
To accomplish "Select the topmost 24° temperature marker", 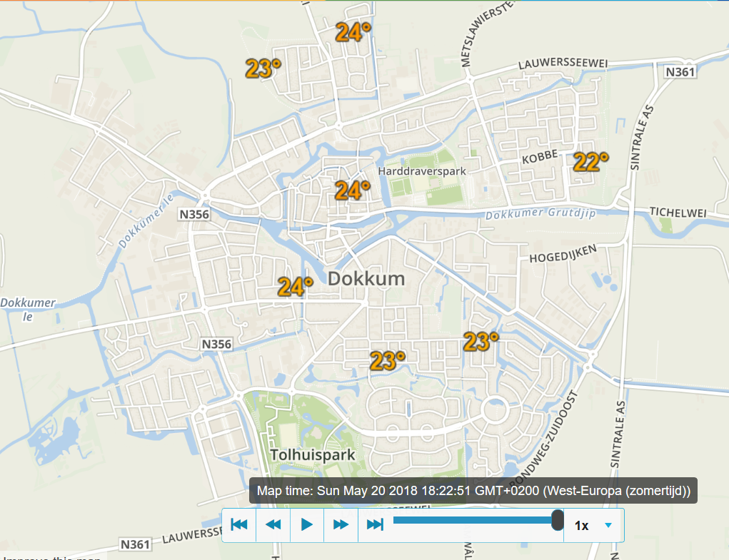I will tap(353, 32).
